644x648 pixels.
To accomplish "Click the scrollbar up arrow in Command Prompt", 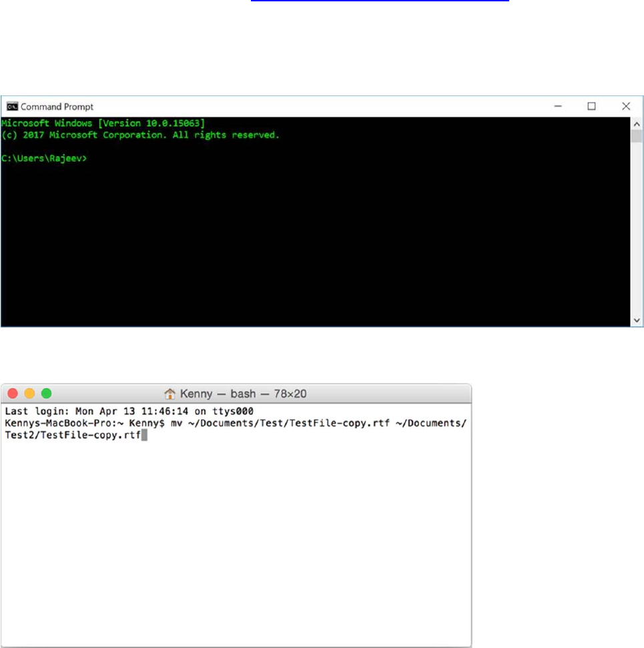I will click(x=635, y=123).
